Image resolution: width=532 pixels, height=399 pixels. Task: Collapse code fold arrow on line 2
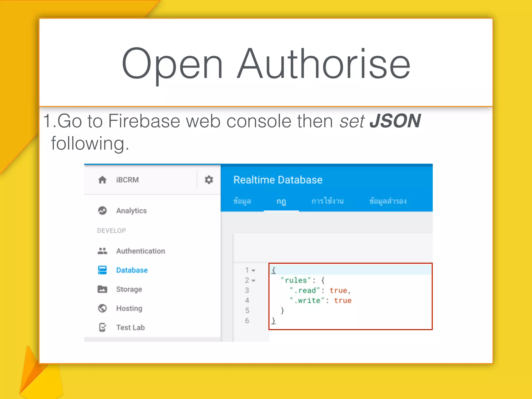(254, 281)
